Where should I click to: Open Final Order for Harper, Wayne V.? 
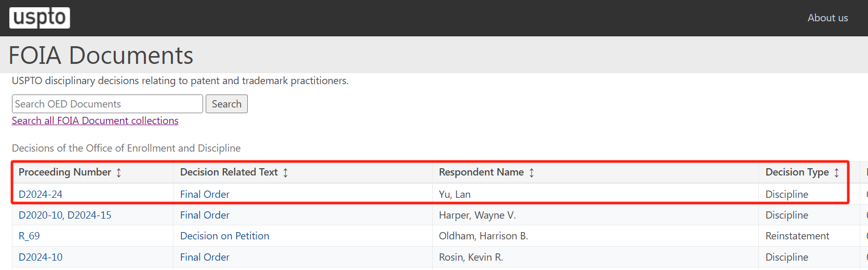(x=205, y=215)
